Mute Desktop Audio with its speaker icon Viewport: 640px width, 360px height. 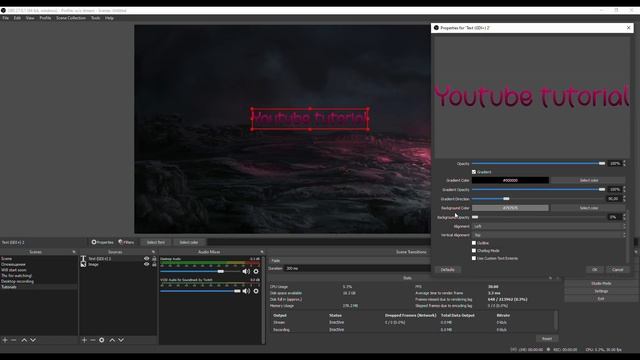246,271
